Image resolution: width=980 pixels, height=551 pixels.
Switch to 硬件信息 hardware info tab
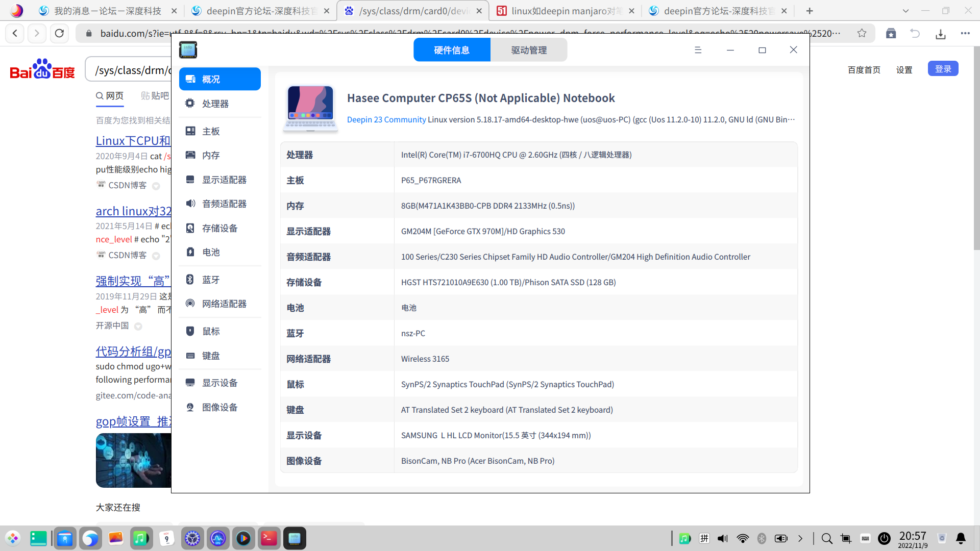(452, 50)
